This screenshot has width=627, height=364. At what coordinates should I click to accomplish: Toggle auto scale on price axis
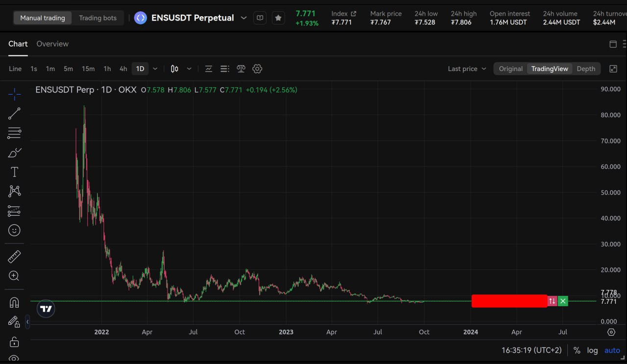coord(612,350)
